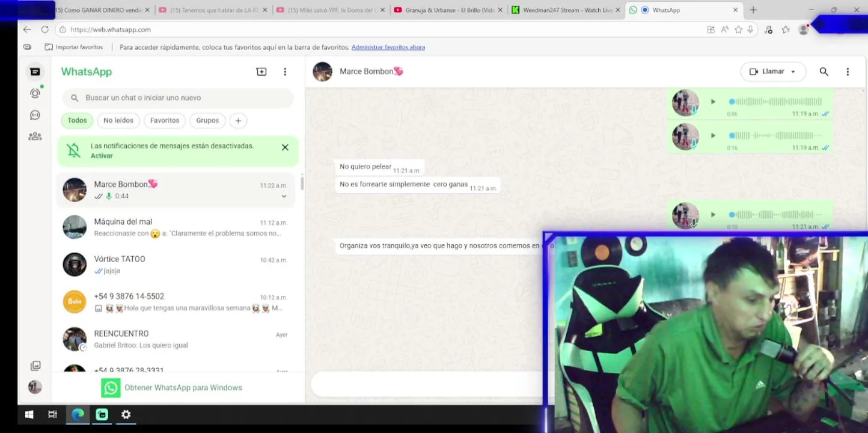The height and width of the screenshot is (433, 868).
Task: Select the Favoritos chat filter
Action: [165, 120]
